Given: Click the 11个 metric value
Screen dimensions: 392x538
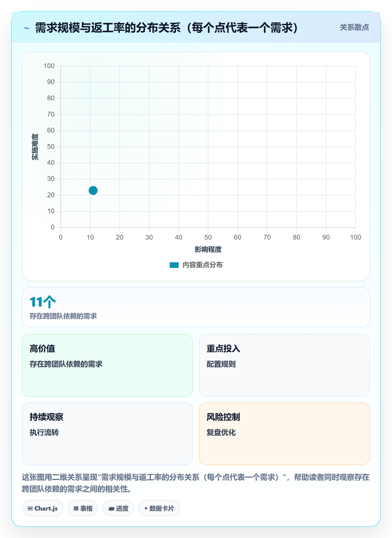Looking at the screenshot, I should [x=43, y=302].
